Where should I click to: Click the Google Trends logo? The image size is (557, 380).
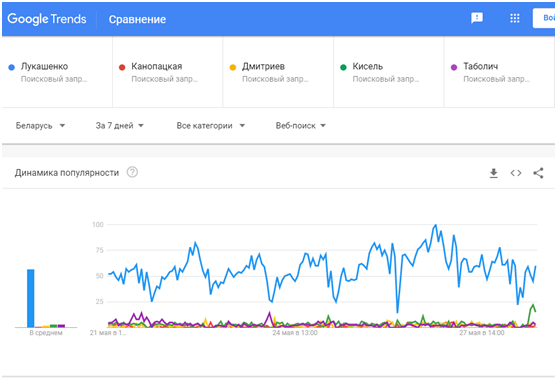(47, 19)
